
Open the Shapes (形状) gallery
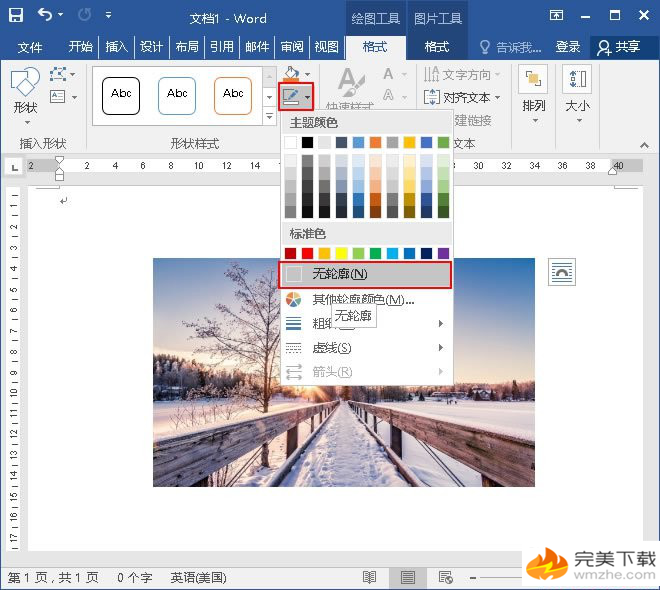25,93
